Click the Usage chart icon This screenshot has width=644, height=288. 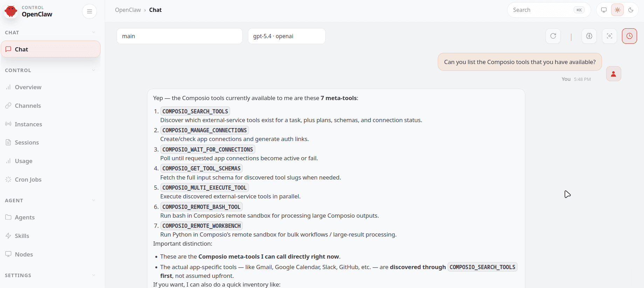point(8,161)
